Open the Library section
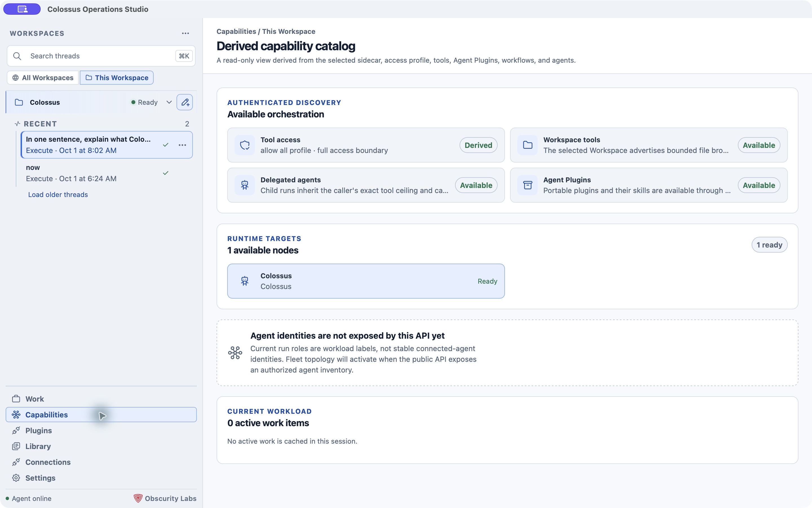This screenshot has height=508, width=812. pyautogui.click(x=101, y=446)
